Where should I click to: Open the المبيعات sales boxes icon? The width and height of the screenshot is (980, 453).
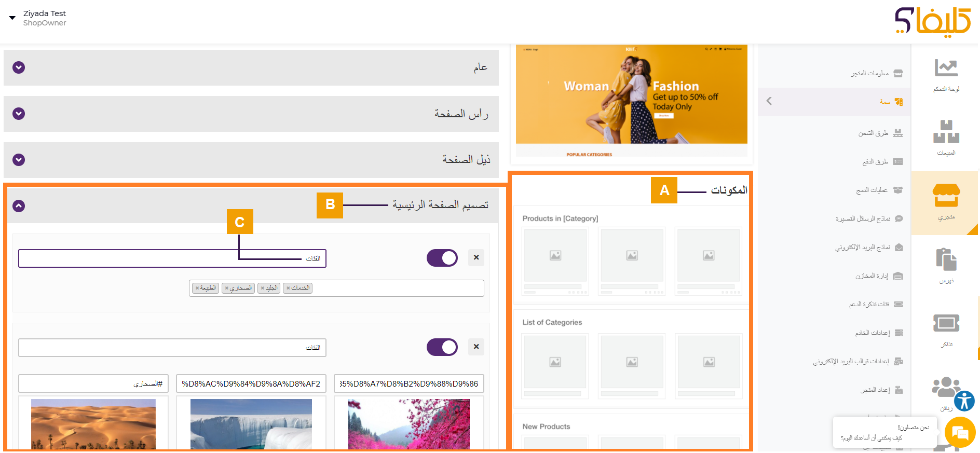coord(946,131)
